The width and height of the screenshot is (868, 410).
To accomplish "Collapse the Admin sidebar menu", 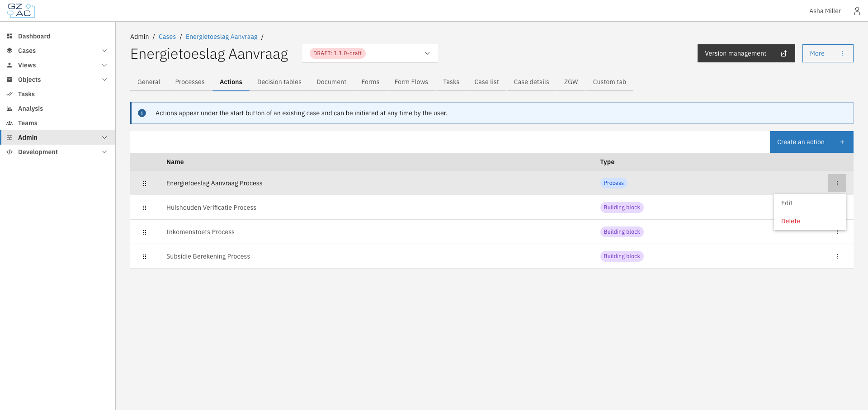I will (104, 137).
